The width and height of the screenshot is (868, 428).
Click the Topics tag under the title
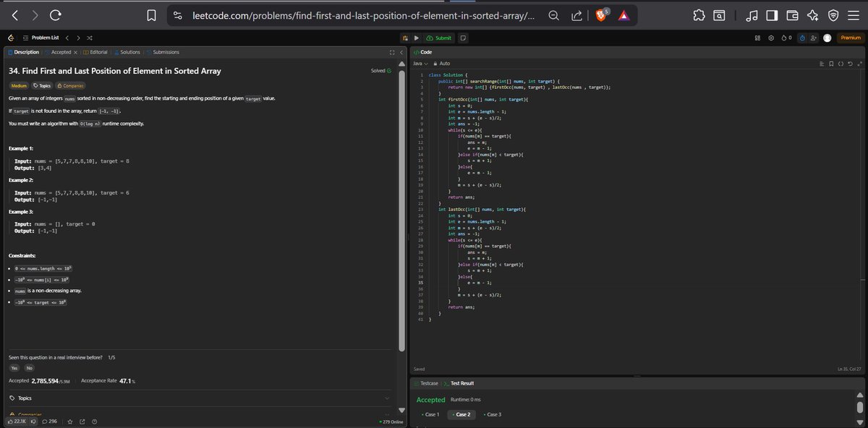pyautogui.click(x=42, y=85)
